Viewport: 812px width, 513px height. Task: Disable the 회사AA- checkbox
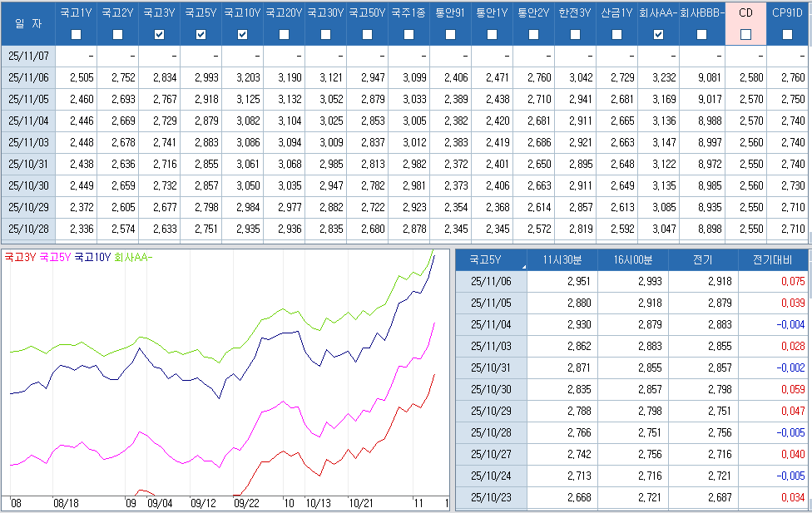(x=658, y=34)
